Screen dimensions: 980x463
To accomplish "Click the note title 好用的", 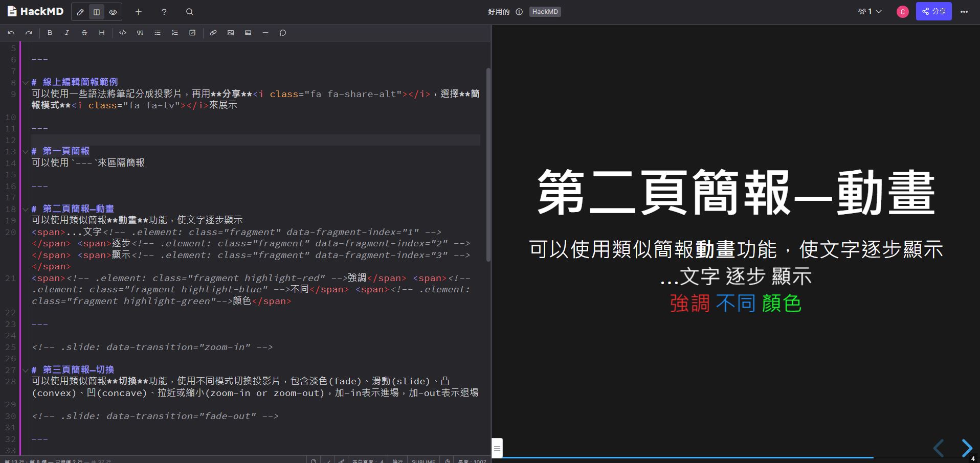I will pyautogui.click(x=499, y=12).
